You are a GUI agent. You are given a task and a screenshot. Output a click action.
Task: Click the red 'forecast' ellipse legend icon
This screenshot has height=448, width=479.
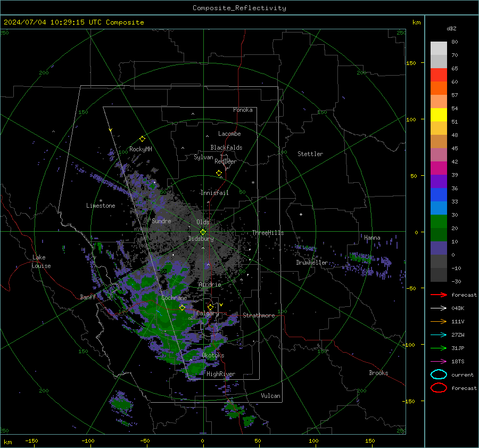click(x=439, y=388)
